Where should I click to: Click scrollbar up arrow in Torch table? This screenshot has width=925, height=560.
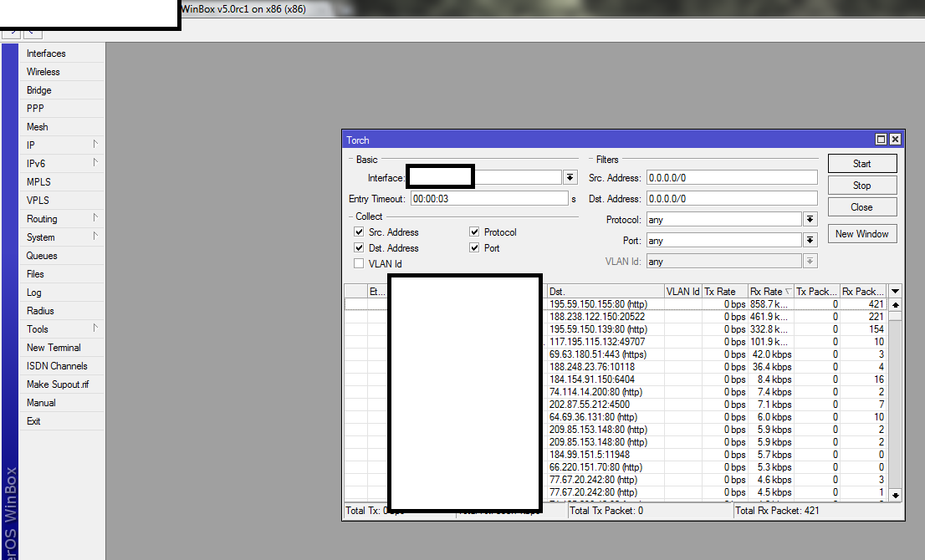pyautogui.click(x=896, y=305)
